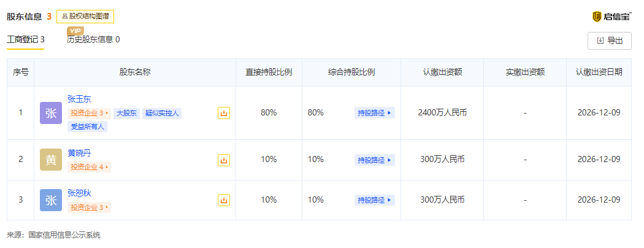Click the 综合持股比例 column header
This screenshot has height=248, width=644.
351,72
